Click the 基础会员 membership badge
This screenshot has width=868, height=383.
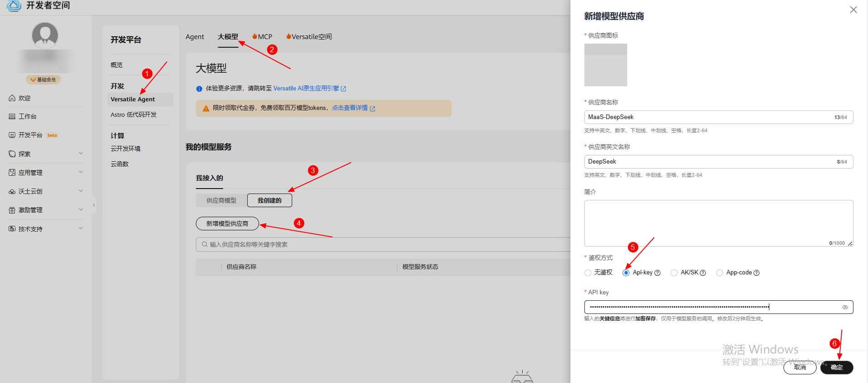tap(43, 80)
